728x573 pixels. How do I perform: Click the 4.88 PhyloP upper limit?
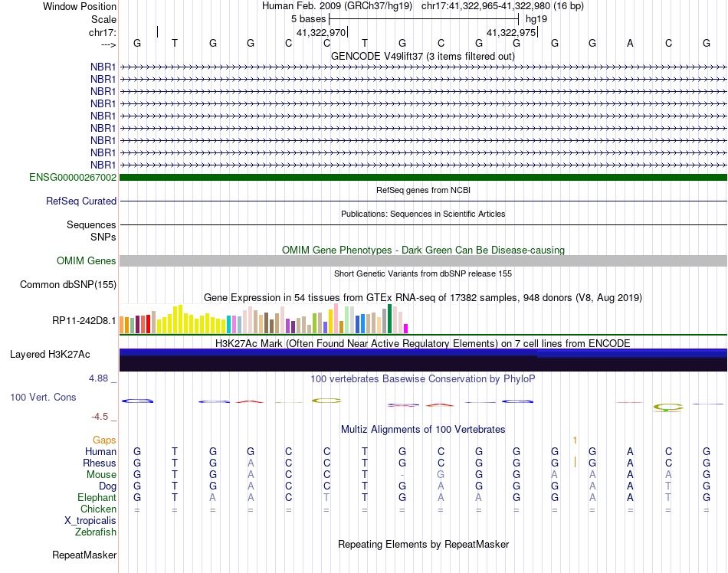pos(98,378)
